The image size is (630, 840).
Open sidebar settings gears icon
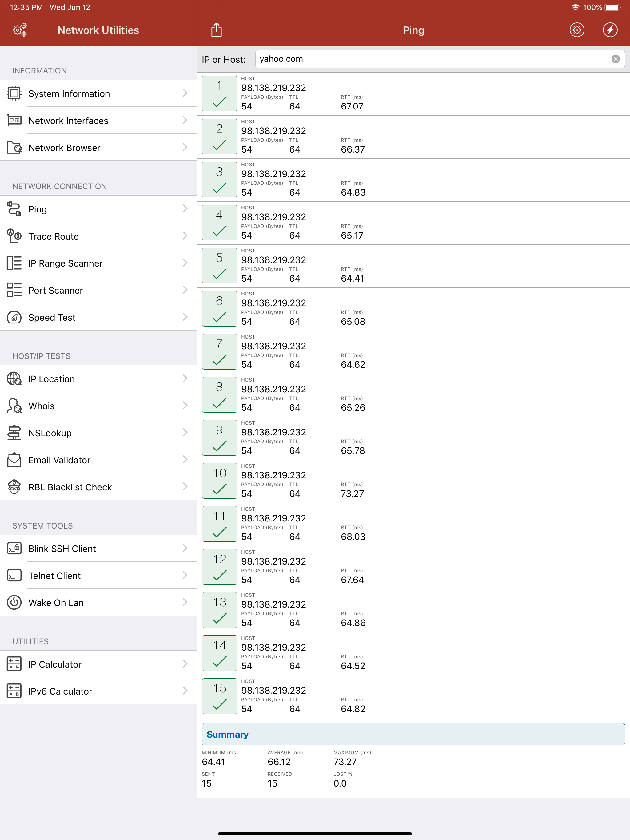pos(20,30)
